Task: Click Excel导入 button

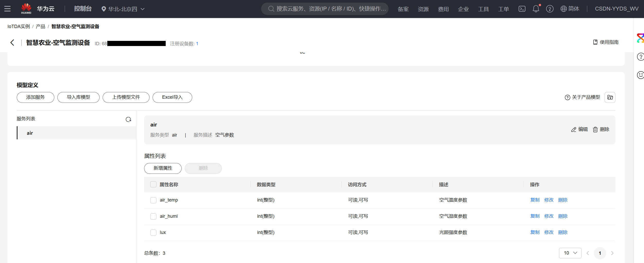Action: (172, 97)
